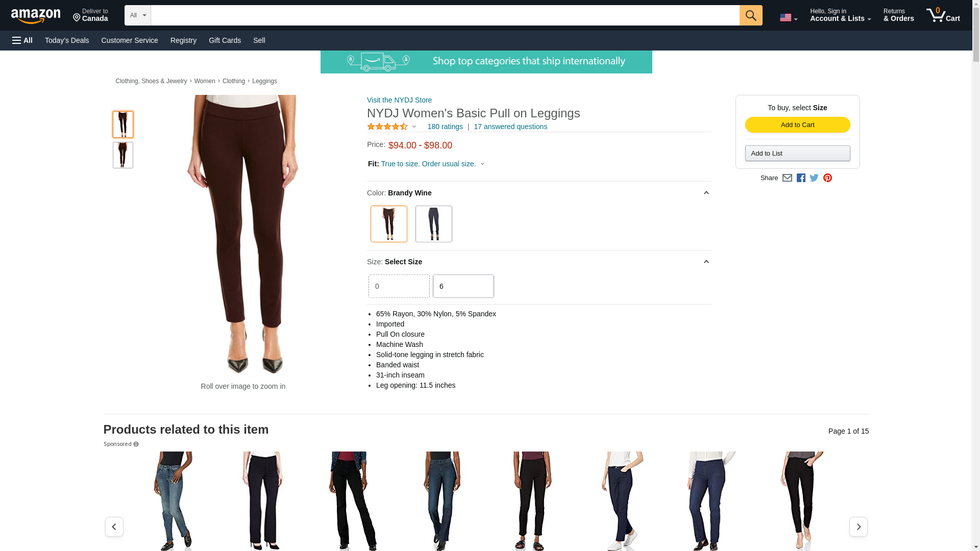980x551 pixels.
Task: Open the All departments search dropdown
Action: coord(138,15)
